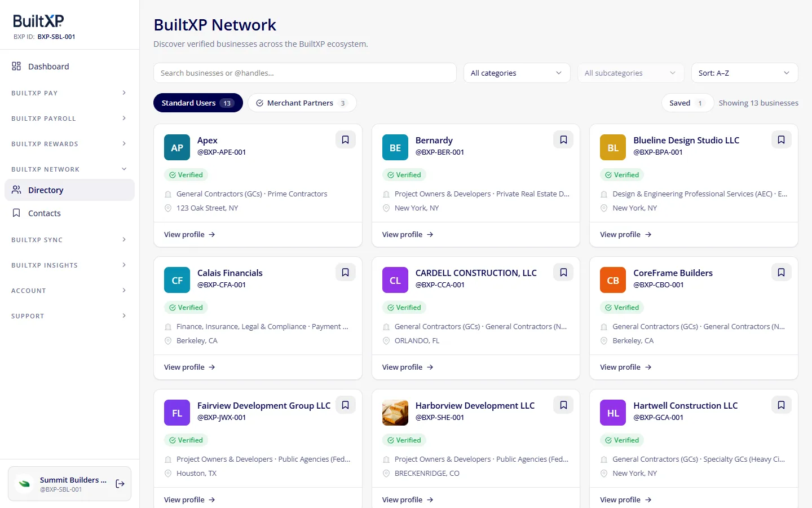Click the HL avatar for Hartwell Construction
812x508 pixels.
click(x=613, y=413)
